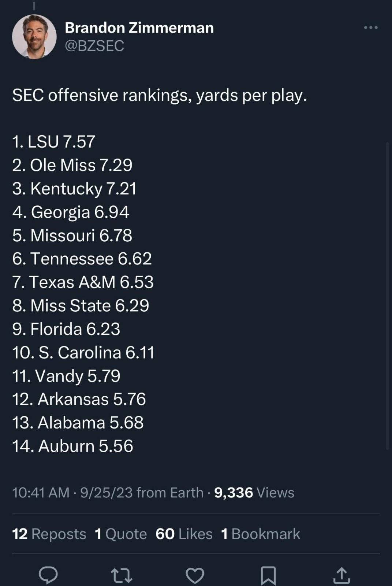The width and height of the screenshot is (392, 586).
Task: Click the @BZSEC handle
Action: click(x=94, y=46)
